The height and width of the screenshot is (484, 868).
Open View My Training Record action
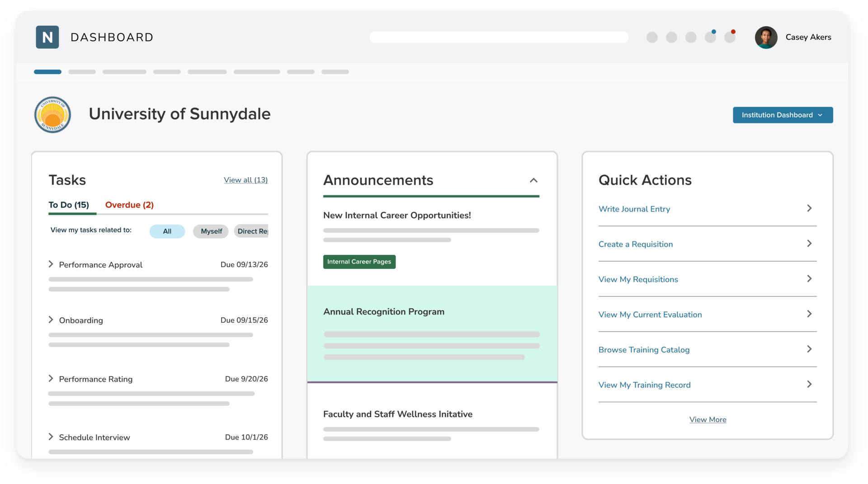click(x=644, y=385)
